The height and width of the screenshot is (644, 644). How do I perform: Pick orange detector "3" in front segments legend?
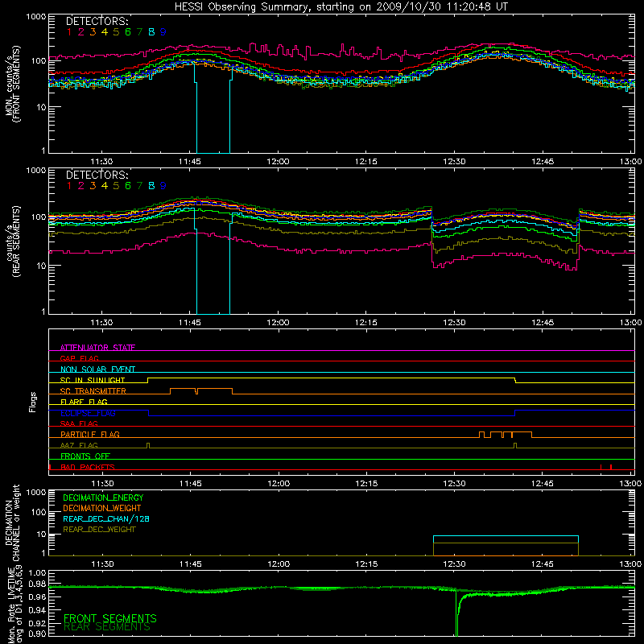pos(93,32)
